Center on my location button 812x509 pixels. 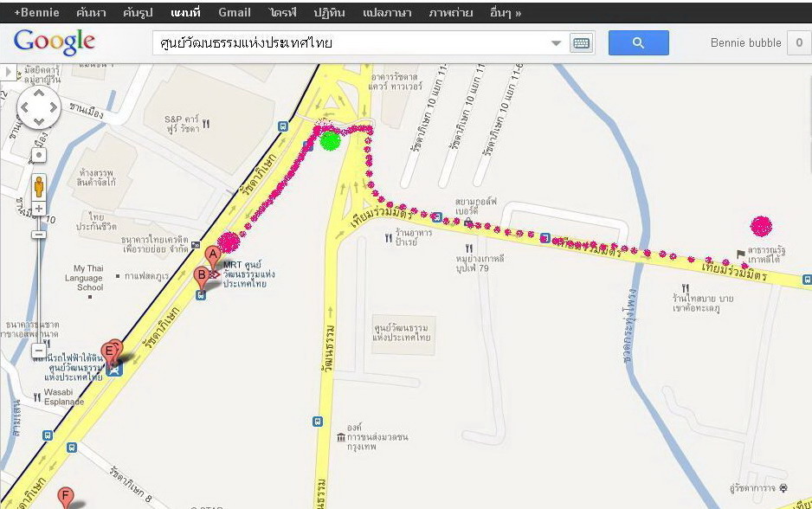pyautogui.click(x=39, y=155)
